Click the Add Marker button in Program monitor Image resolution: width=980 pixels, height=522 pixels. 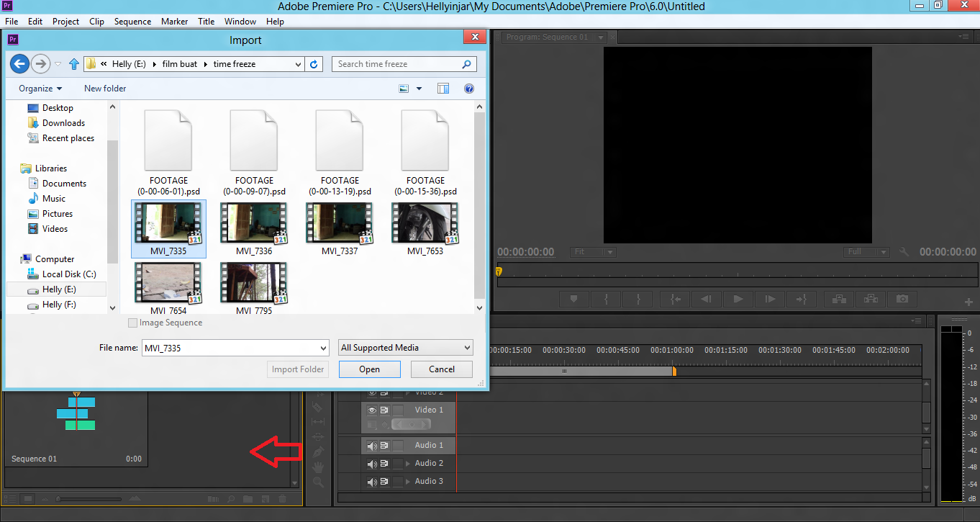tap(574, 299)
